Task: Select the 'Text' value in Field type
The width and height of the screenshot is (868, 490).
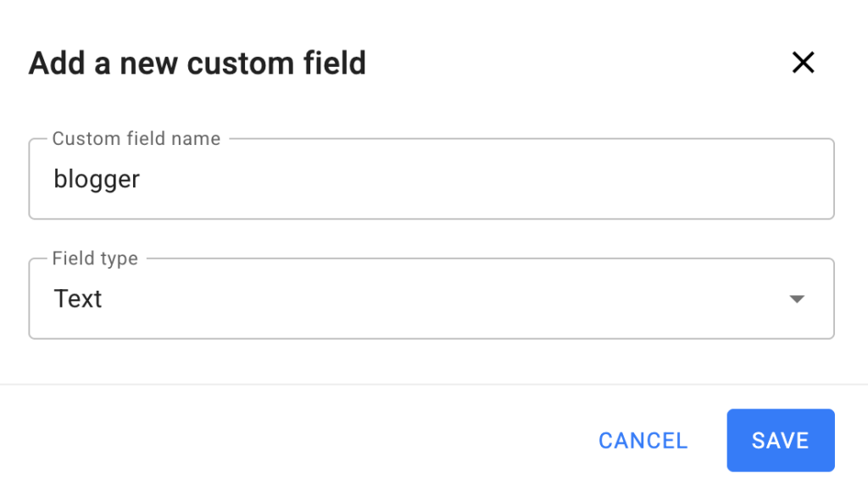Action: coord(78,299)
